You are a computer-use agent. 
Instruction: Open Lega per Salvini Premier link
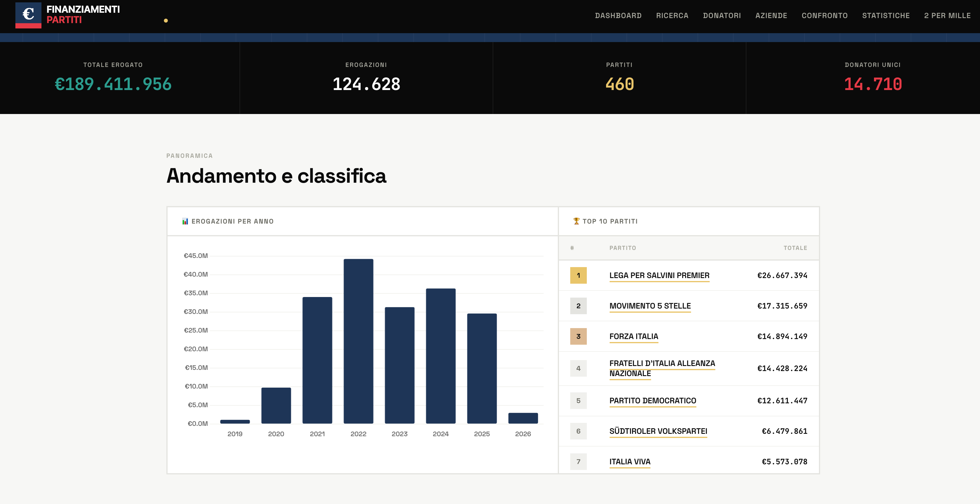click(659, 275)
